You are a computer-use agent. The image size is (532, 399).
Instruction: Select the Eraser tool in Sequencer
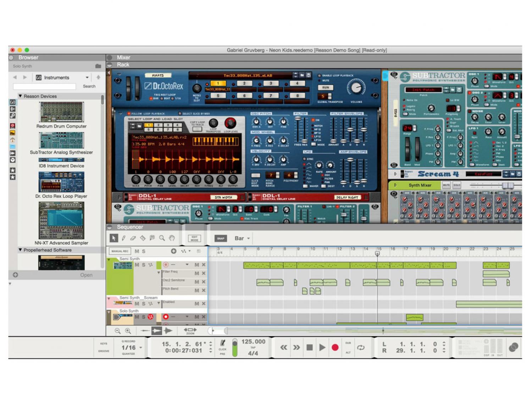[x=133, y=238]
